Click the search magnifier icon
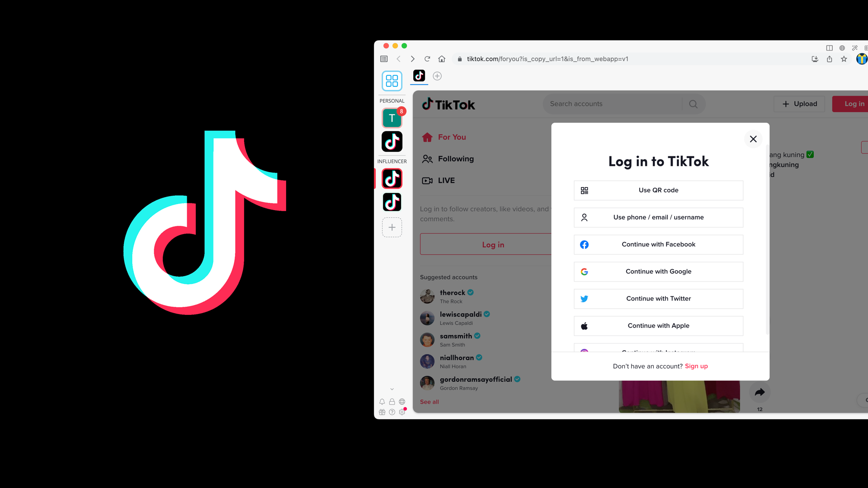The width and height of the screenshot is (868, 488). [x=693, y=103]
